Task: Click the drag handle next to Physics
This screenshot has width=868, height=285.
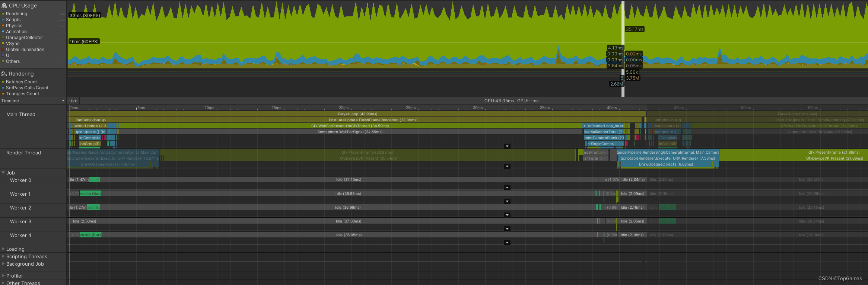Action: click(62, 26)
